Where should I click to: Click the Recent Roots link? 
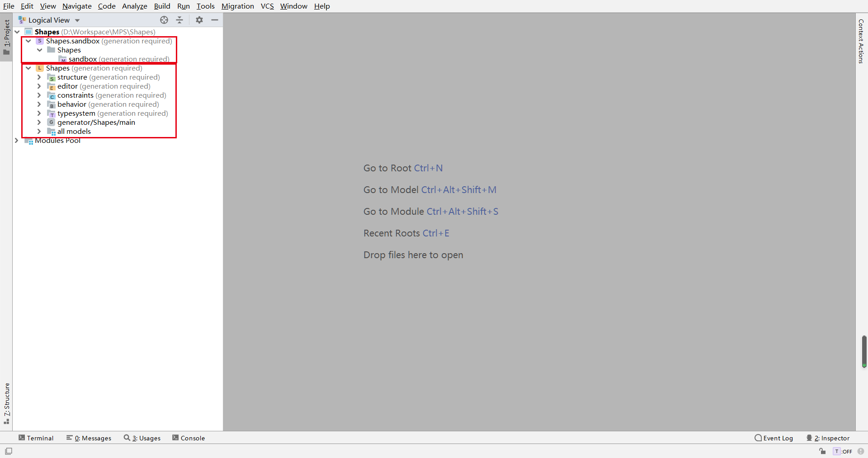(x=392, y=233)
